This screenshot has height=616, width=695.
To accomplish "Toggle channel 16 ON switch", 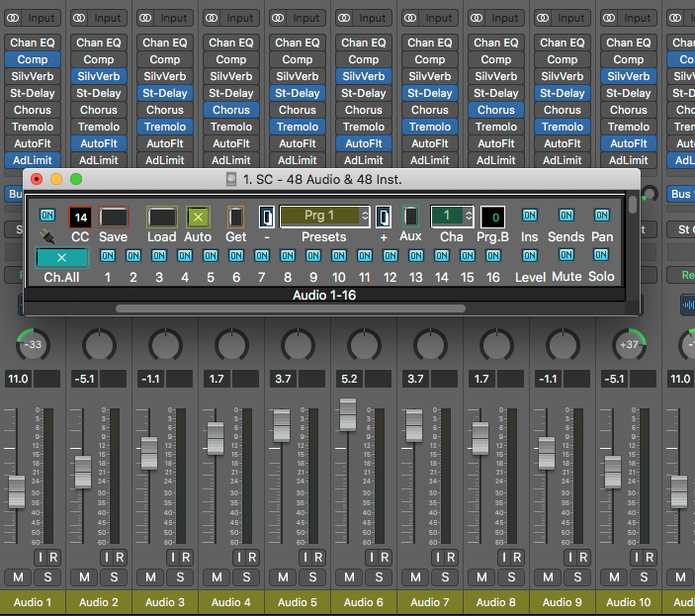I will [493, 256].
